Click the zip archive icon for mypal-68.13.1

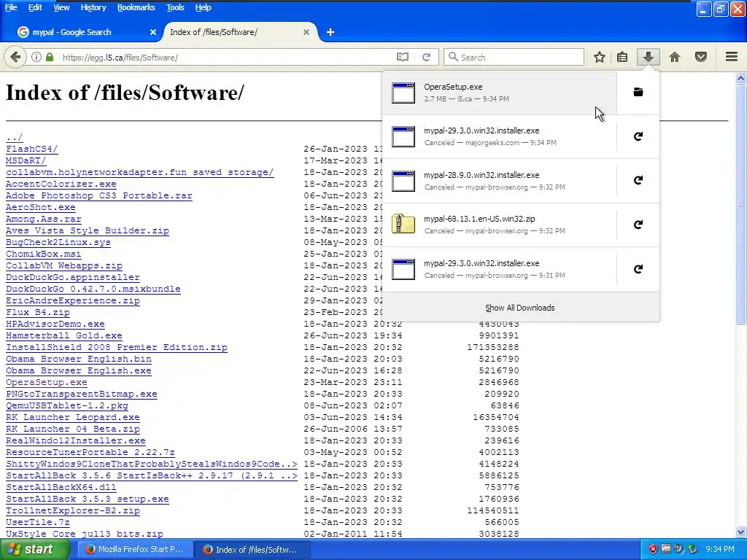403,224
